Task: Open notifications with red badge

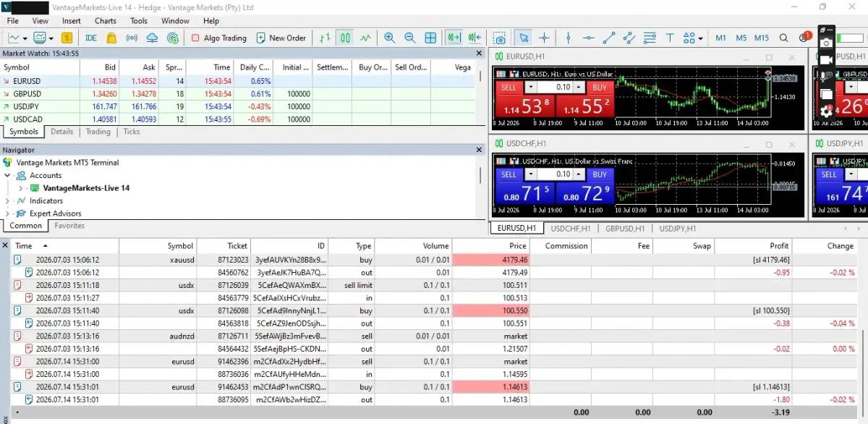Action: point(805,37)
